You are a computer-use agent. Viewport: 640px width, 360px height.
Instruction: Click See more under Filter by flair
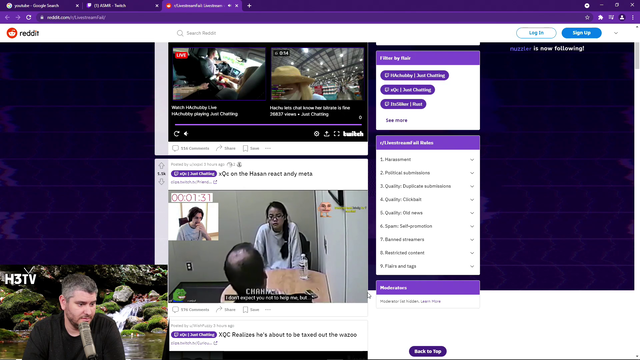click(x=396, y=120)
